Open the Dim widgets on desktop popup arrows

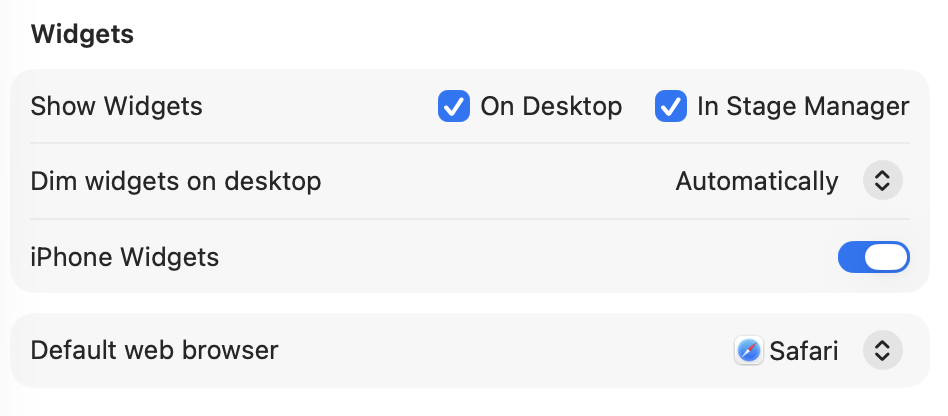[882, 181]
